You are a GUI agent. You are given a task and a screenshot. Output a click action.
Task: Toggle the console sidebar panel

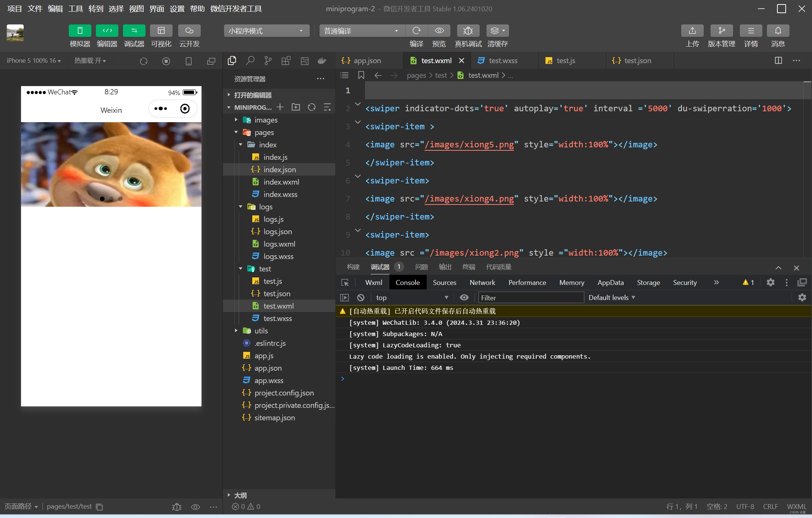(x=344, y=297)
